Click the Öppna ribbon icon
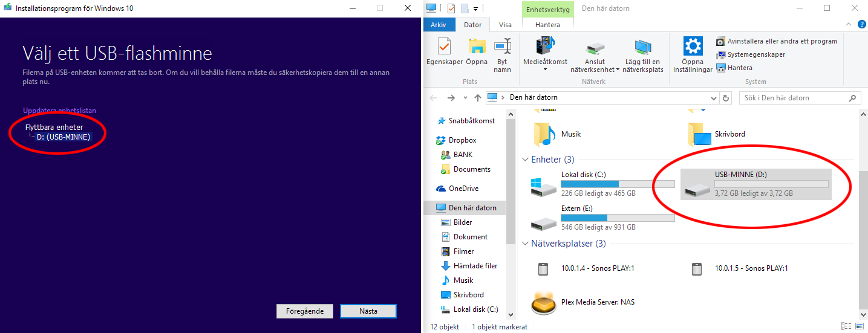Image resolution: width=868 pixels, height=333 pixels. 477,52
